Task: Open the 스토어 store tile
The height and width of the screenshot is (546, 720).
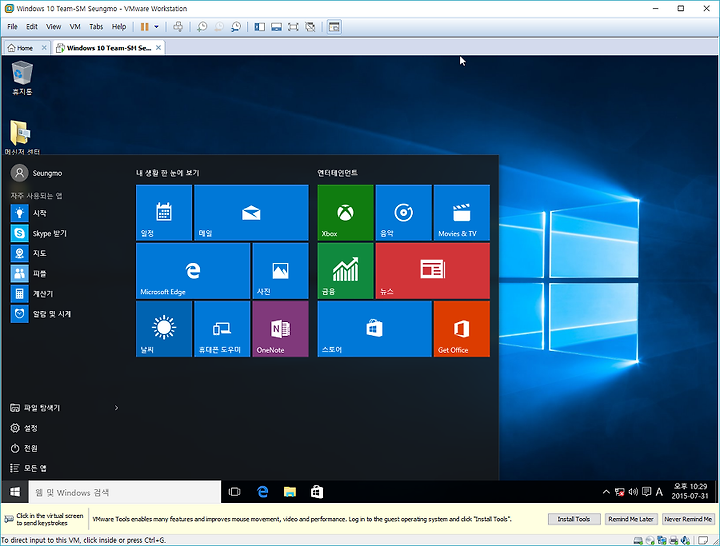Action: [x=375, y=329]
